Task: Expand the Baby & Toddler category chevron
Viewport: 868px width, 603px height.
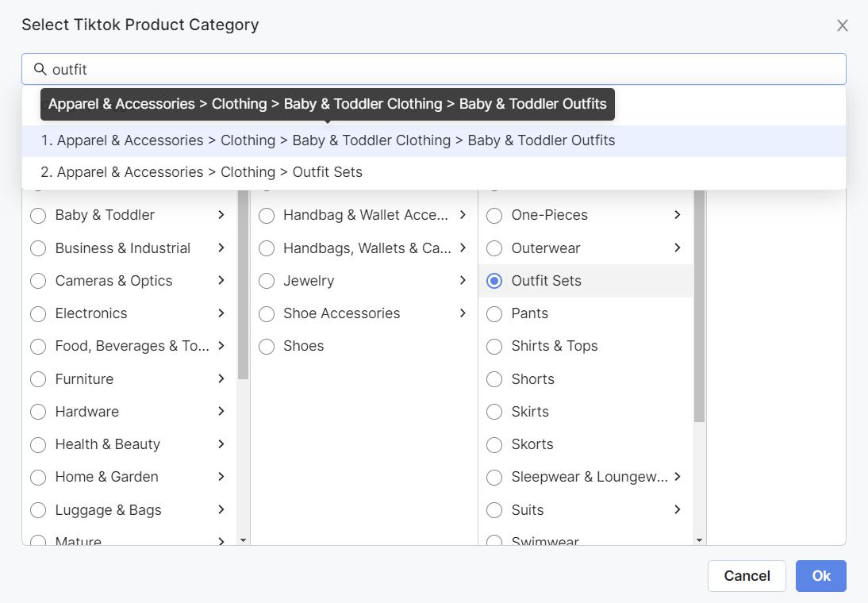Action: click(221, 215)
